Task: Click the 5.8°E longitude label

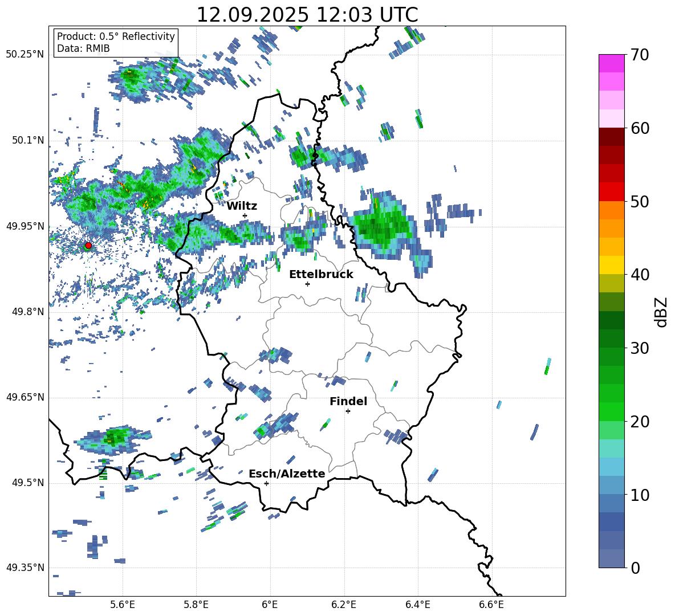Action: coord(196,605)
